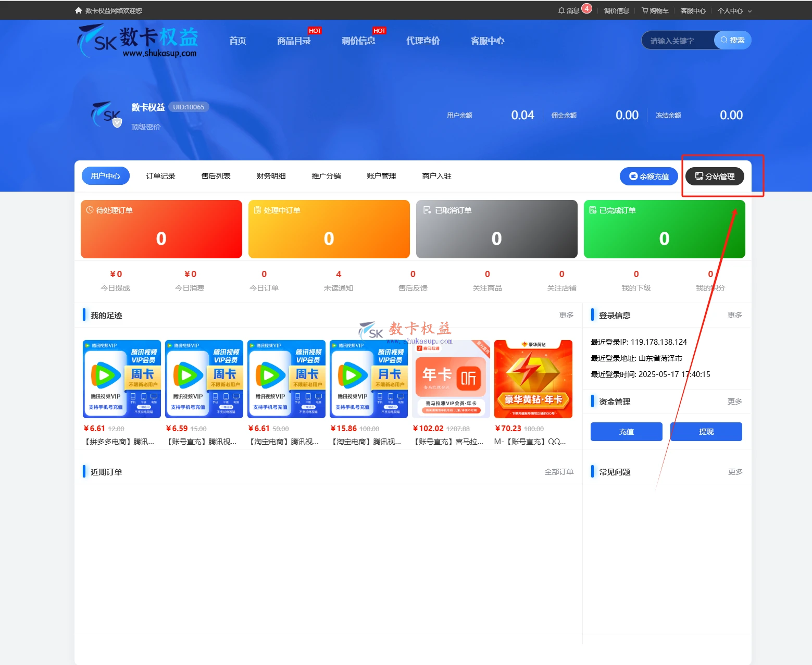Screen dimensions: 812x665
Task: Click 更多 next to 资金管理
Action: 735,401
